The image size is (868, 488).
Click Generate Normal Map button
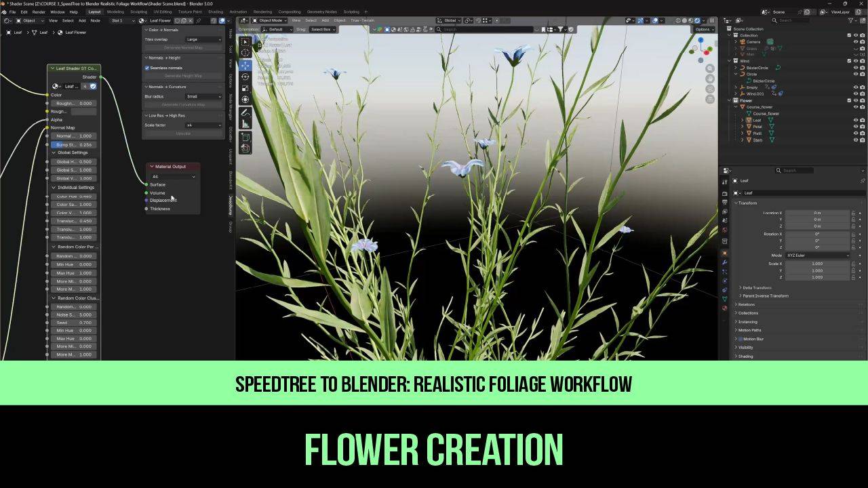click(x=183, y=47)
